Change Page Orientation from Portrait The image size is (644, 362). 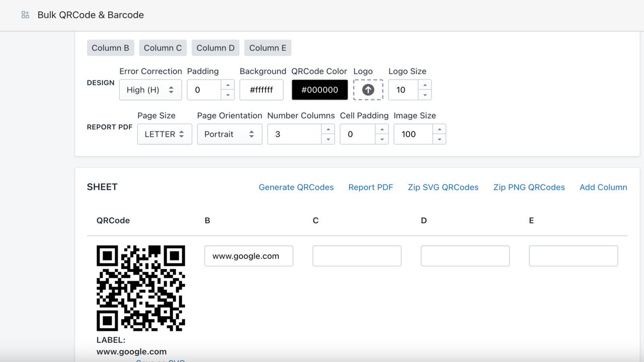click(x=229, y=134)
